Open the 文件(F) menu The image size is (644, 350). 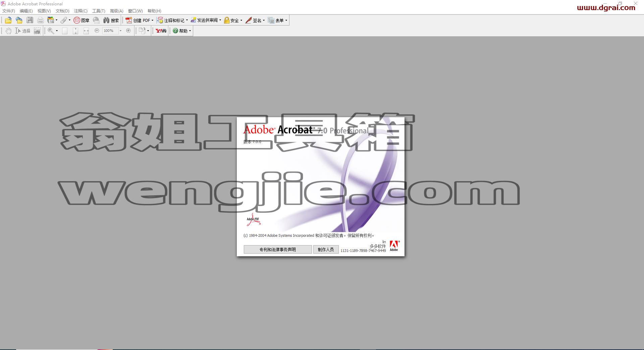pos(9,11)
